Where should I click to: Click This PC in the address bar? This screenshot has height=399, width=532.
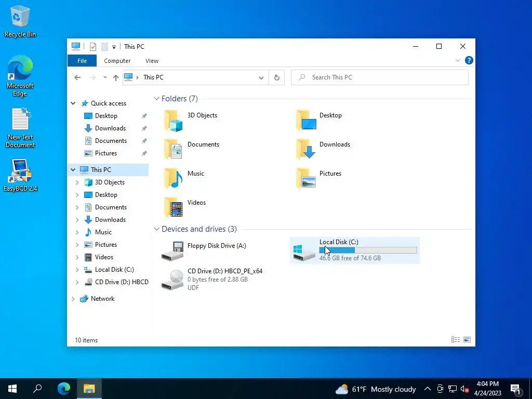point(153,77)
